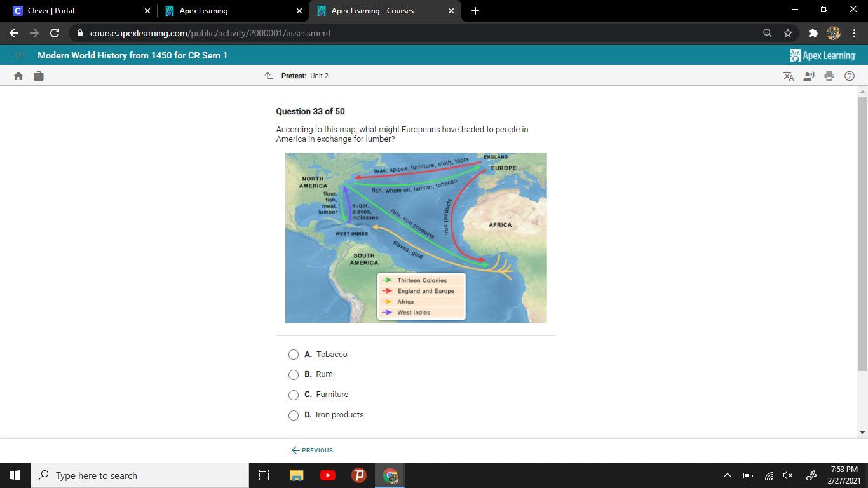Screen dimensions: 868x488
Task: Open the Apex Learning logo link
Action: coord(823,55)
